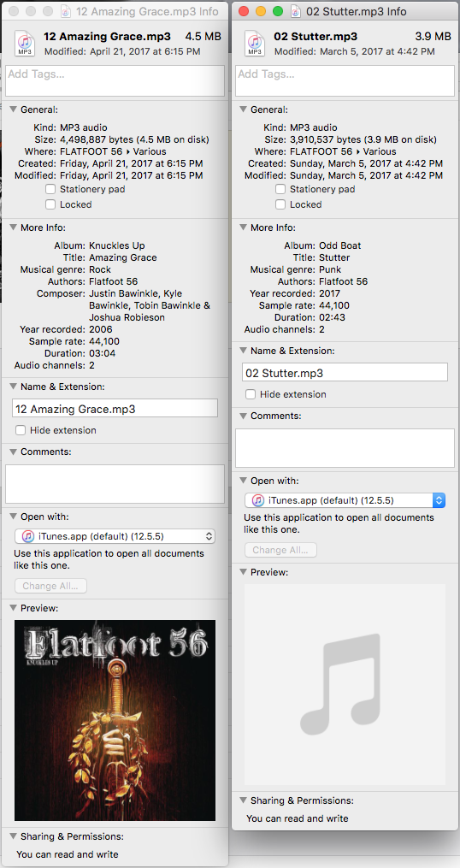The height and width of the screenshot is (868, 460).
Task: Click Duration value 02:43
Action: click(332, 317)
